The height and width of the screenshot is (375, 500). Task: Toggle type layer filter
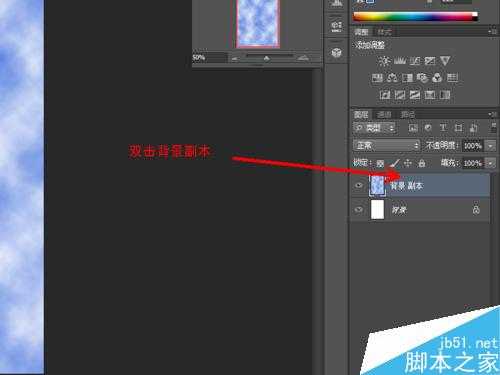[x=443, y=128]
